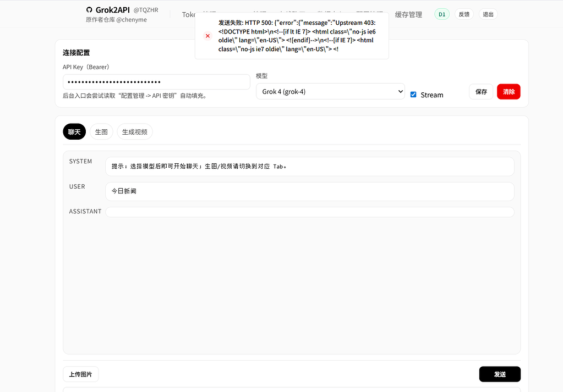Screen dimensions: 563x392
Task: Click 上传图片 upload image button
Action: 80,374
